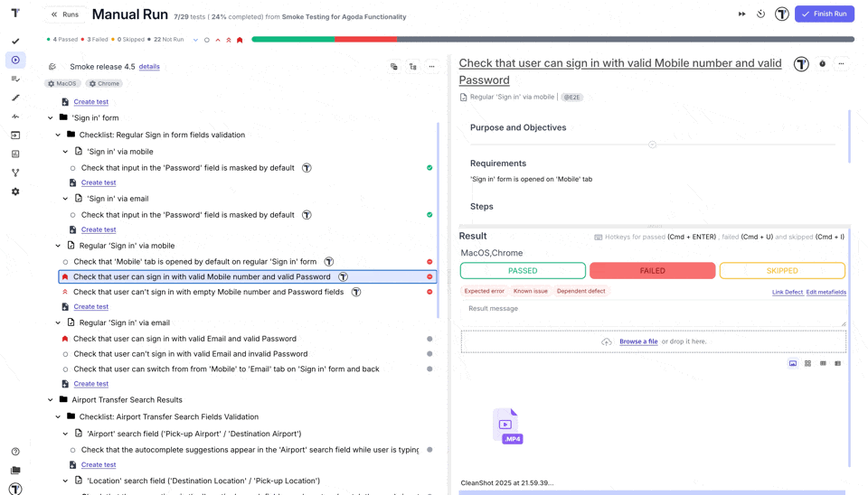Viewport: 868px width, 495px height.
Task: Click the grid view icon under attachments
Action: pos(807,363)
